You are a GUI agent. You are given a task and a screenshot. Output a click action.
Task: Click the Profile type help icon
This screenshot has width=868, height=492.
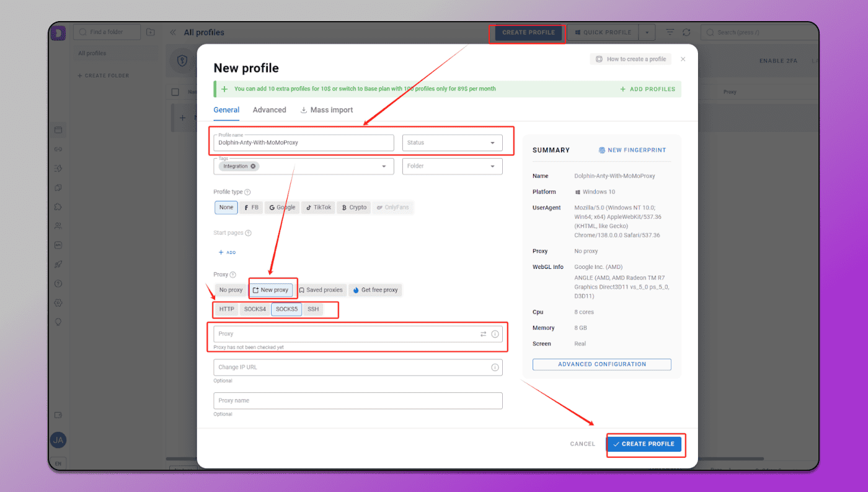tap(247, 192)
